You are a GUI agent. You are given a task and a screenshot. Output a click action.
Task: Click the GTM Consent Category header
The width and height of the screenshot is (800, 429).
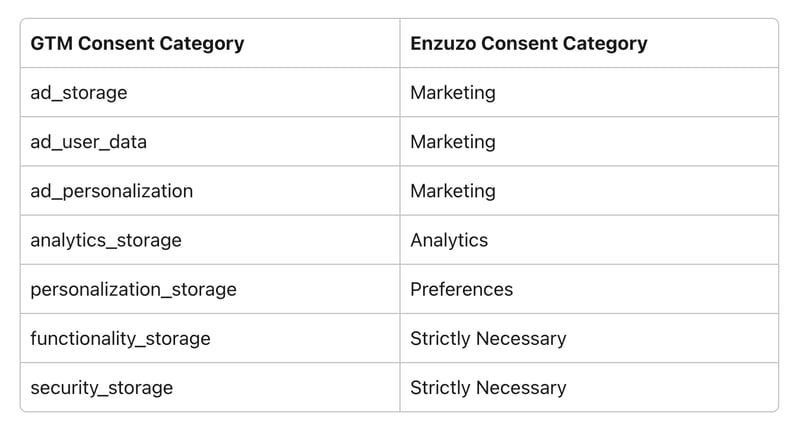click(x=137, y=44)
